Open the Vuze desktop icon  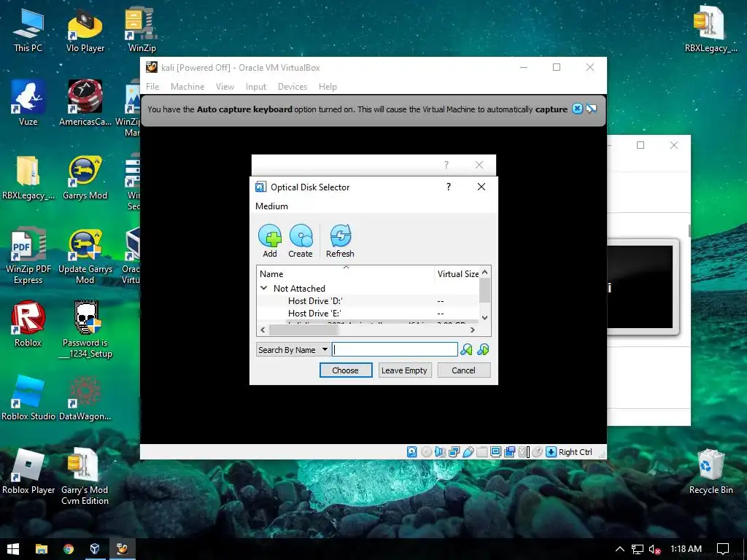[x=28, y=103]
